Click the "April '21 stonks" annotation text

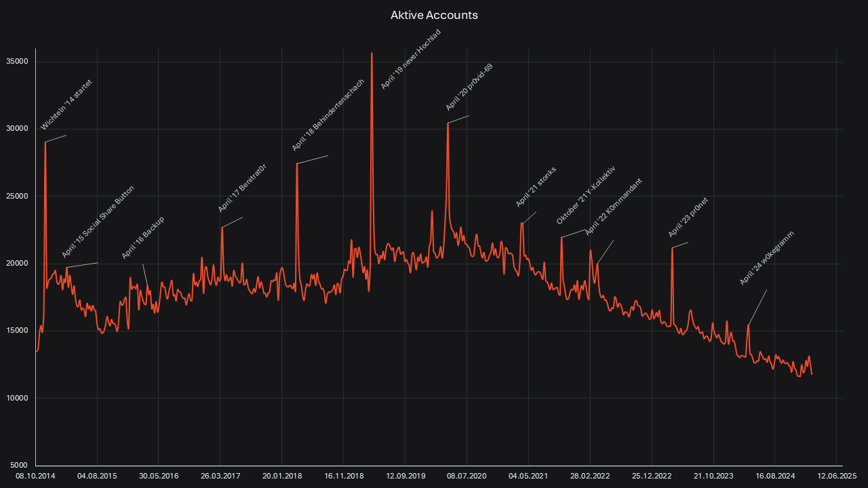[536, 186]
